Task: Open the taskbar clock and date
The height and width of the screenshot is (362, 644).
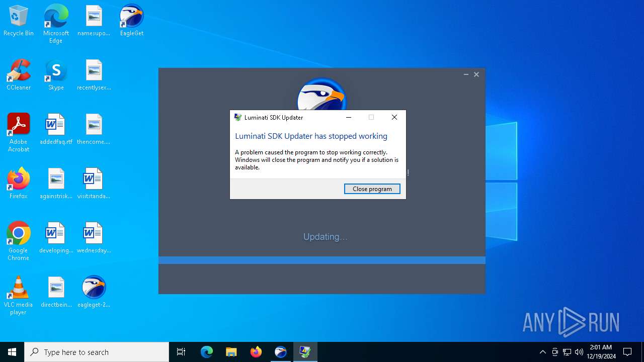Action: coord(601,352)
